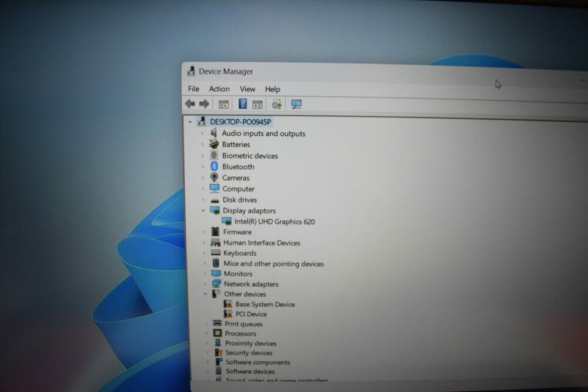Click the Display adaptors icon
This screenshot has height=392, width=588.
[x=215, y=210]
